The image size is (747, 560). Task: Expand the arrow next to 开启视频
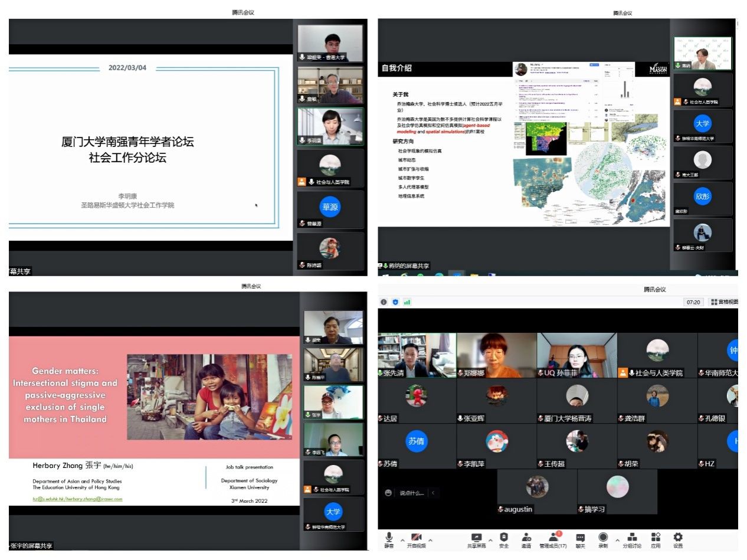430,540
